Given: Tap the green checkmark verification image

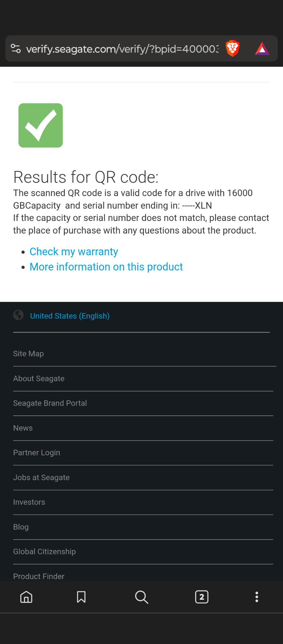Looking at the screenshot, I should 41,125.
